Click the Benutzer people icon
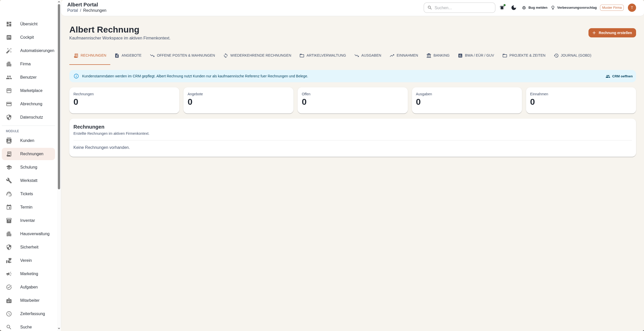The height and width of the screenshot is (331, 644). (9, 77)
